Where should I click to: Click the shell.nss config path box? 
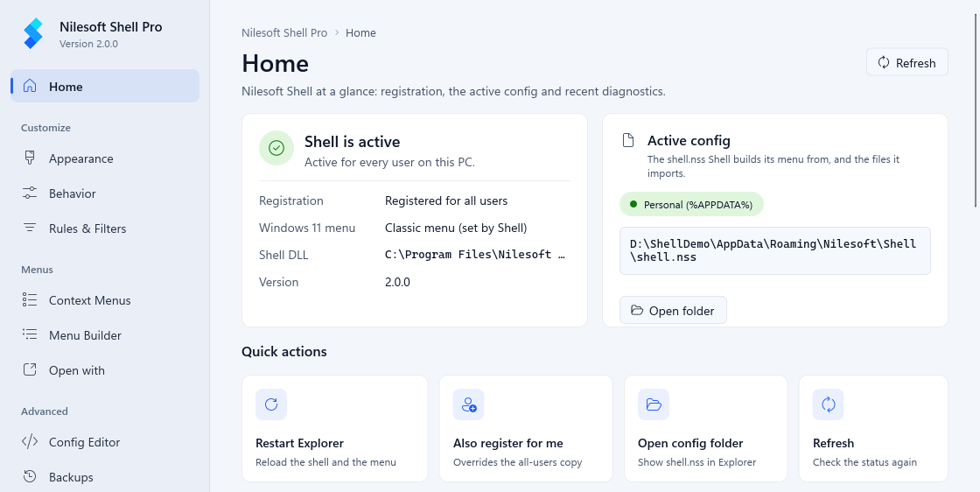pyautogui.click(x=775, y=250)
